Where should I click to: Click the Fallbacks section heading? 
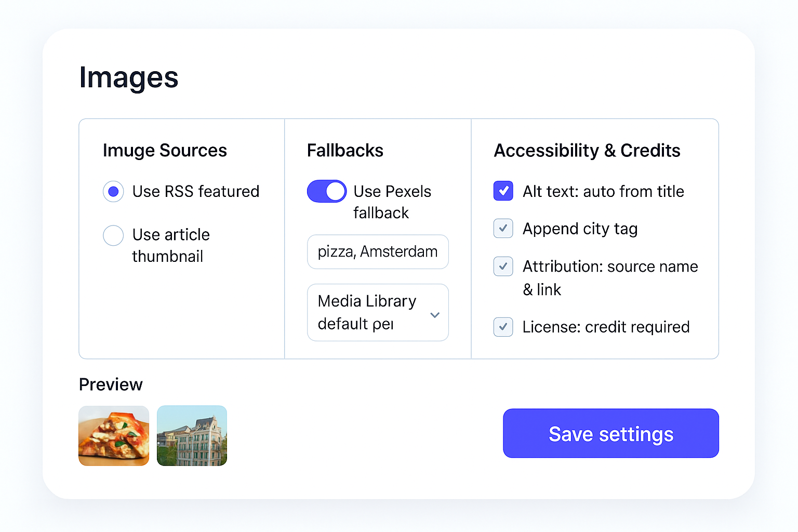[x=345, y=151]
